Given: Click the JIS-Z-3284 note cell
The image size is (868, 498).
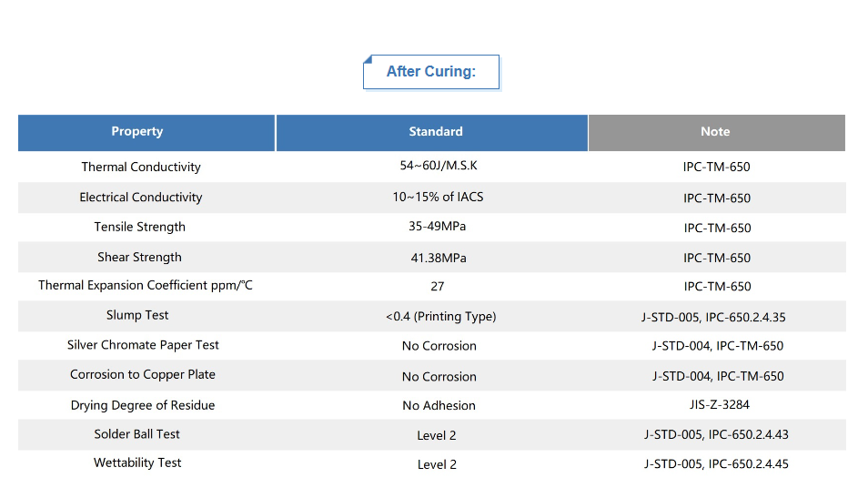Looking at the screenshot, I should pyautogui.click(x=717, y=405).
